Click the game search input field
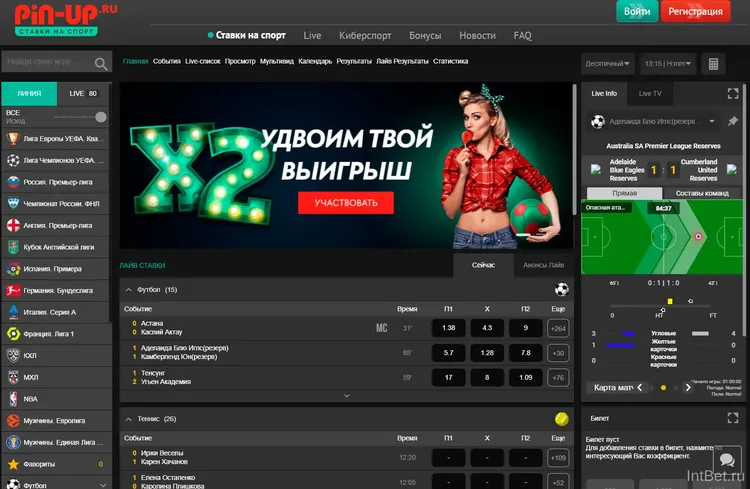Image resolution: width=750 pixels, height=489 pixels. click(x=57, y=62)
